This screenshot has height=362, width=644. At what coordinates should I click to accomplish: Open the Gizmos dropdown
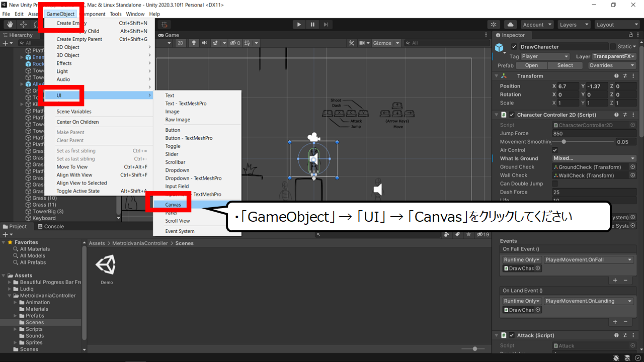click(386, 43)
